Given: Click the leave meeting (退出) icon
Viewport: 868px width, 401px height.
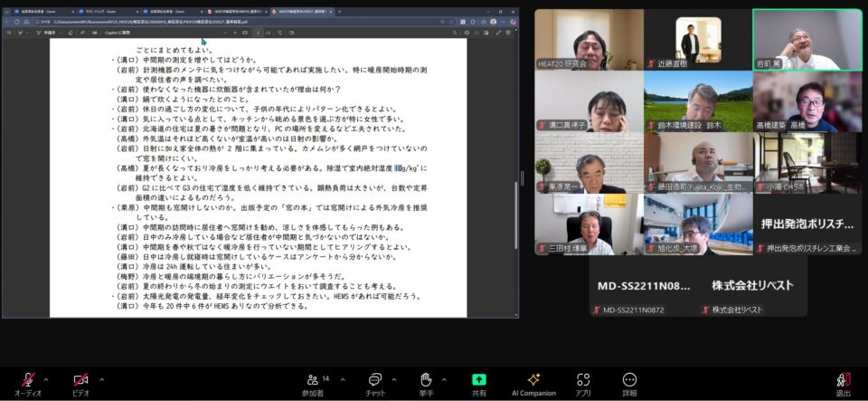Looking at the screenshot, I should [843, 379].
